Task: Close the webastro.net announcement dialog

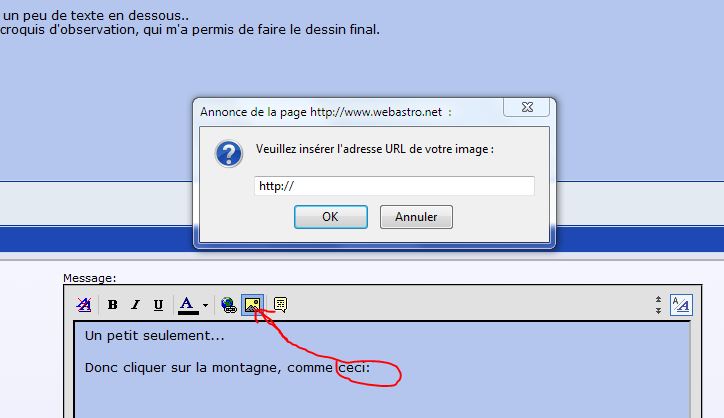Action: 527,107
